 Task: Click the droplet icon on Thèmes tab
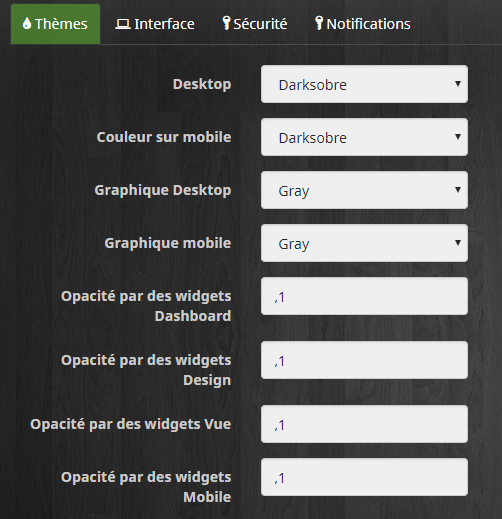(27, 24)
